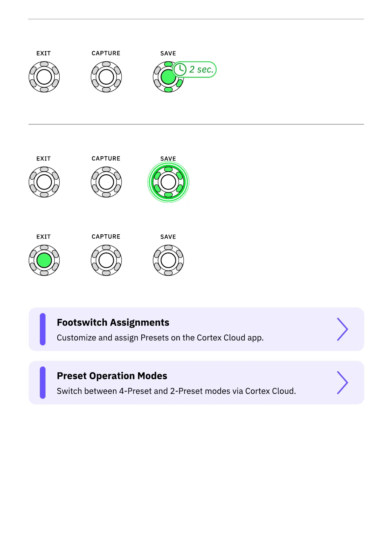The height and width of the screenshot is (555, 392).
Task: Click the glowing green-ringed SAVE footswitch
Action: click(168, 182)
